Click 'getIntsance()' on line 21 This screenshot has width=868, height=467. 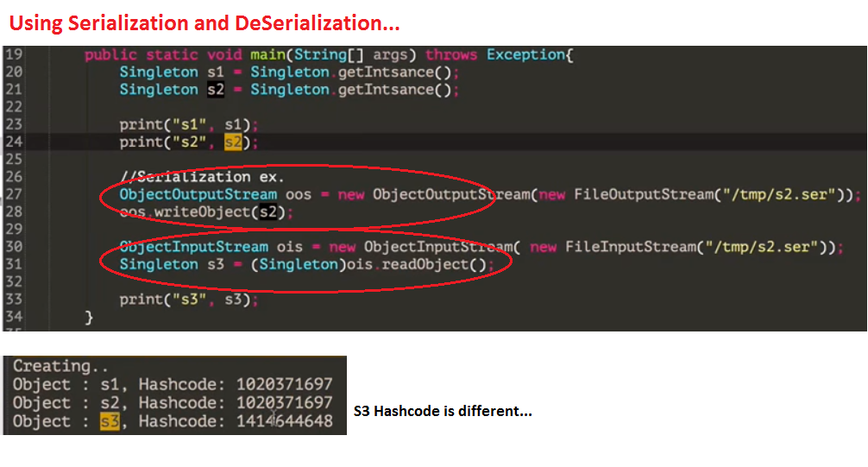[x=395, y=90]
